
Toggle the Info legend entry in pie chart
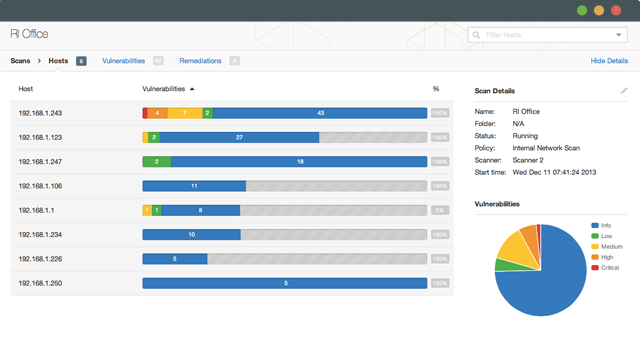[x=601, y=225]
